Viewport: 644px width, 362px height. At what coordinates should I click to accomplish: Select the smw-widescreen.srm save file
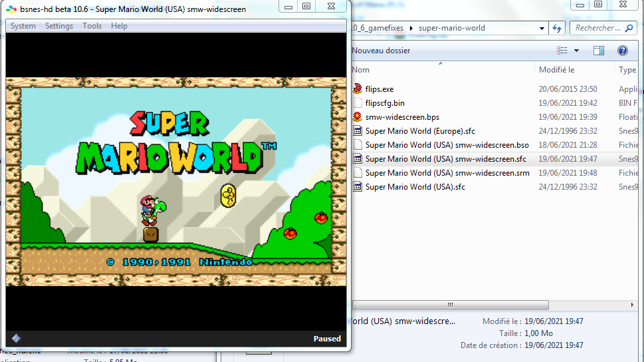coord(447,173)
